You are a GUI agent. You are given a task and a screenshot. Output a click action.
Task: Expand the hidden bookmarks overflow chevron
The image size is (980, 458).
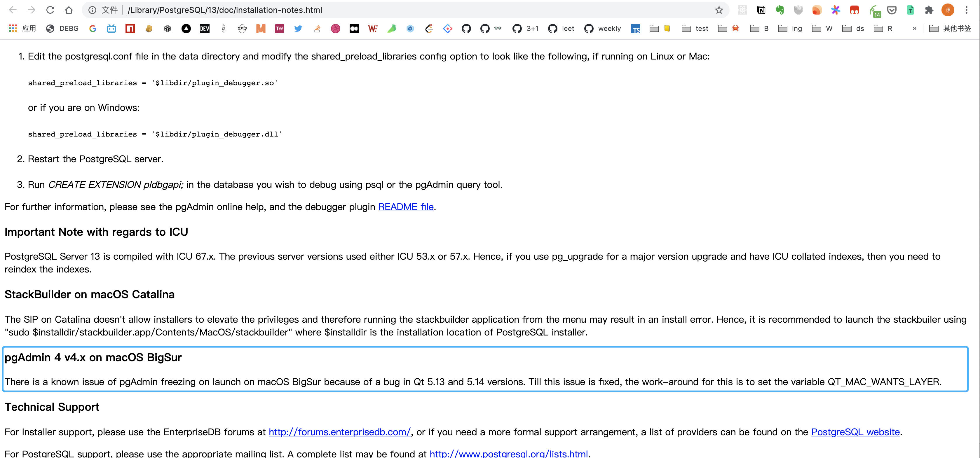point(914,29)
